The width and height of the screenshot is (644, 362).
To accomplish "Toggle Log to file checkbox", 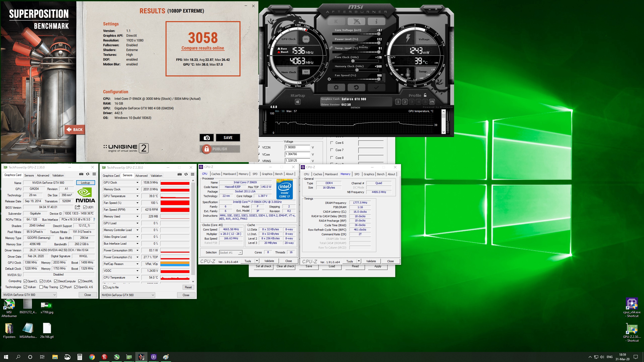I will [105, 287].
